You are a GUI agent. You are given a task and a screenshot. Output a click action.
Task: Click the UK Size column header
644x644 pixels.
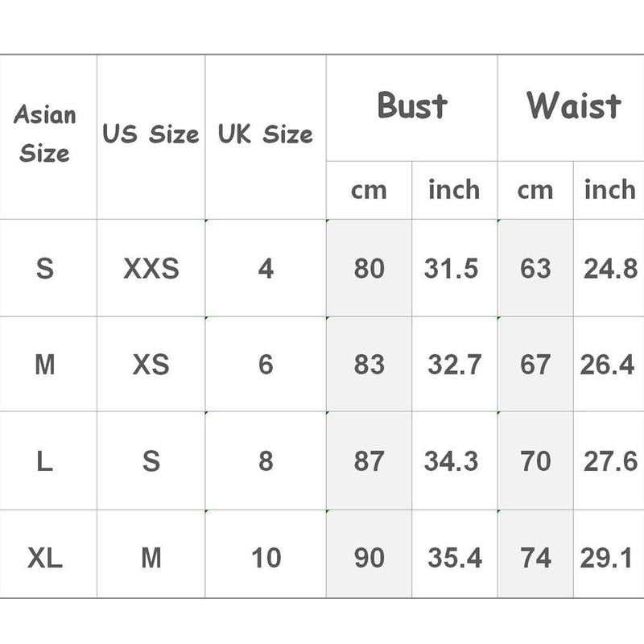click(266, 137)
